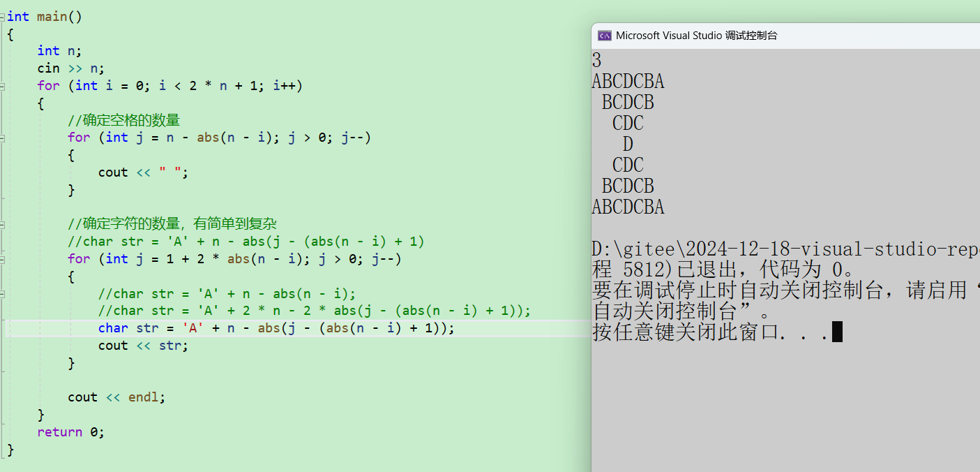The image size is (980, 472).
Task: Collapse the int main() function fold marker
Action: coord(3,17)
